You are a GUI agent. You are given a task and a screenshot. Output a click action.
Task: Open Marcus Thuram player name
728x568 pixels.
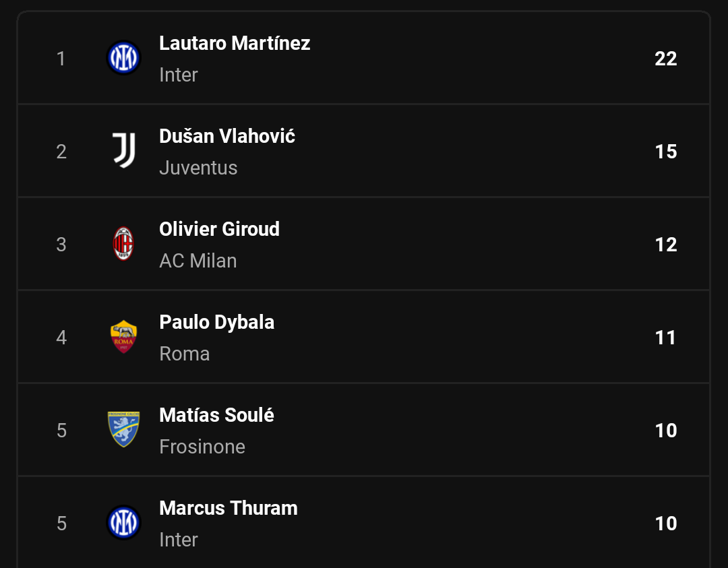(x=229, y=508)
